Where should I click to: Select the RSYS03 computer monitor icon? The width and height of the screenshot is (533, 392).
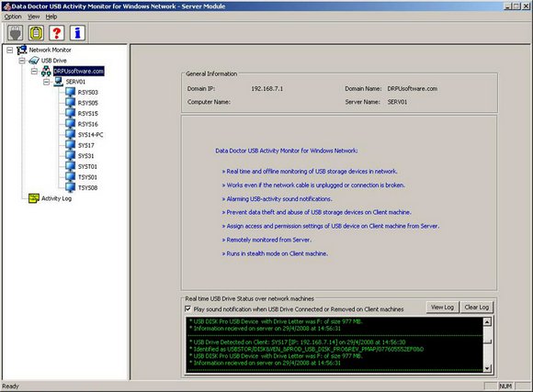[x=70, y=92]
